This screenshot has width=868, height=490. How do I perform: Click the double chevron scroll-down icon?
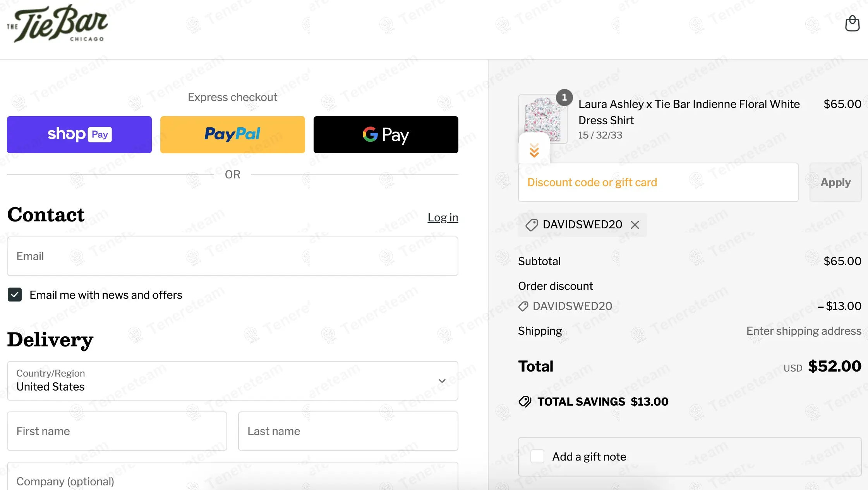pyautogui.click(x=534, y=150)
